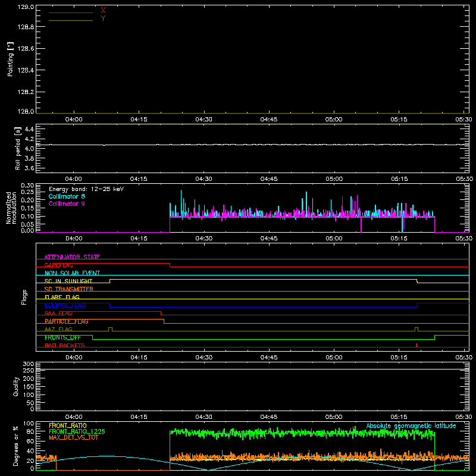476x476 pixels.
Task: Click the 'Flags' axis title
Action: pos(24,297)
